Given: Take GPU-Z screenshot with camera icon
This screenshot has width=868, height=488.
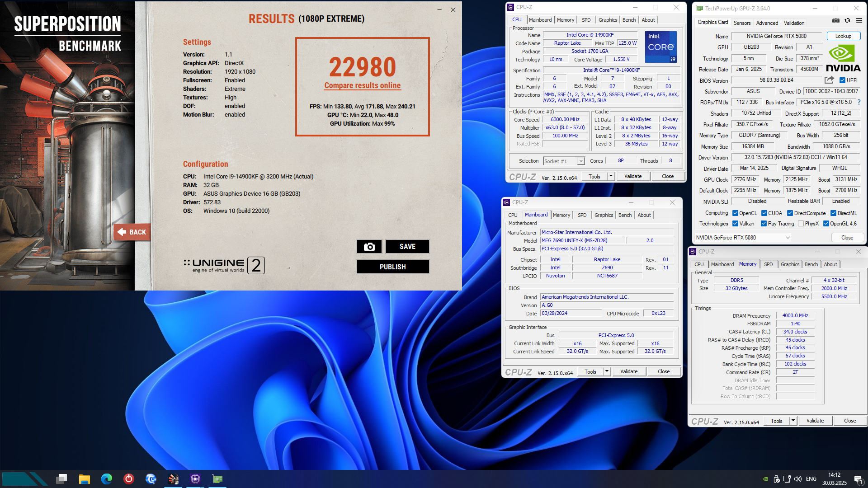Looking at the screenshot, I should [x=836, y=20].
